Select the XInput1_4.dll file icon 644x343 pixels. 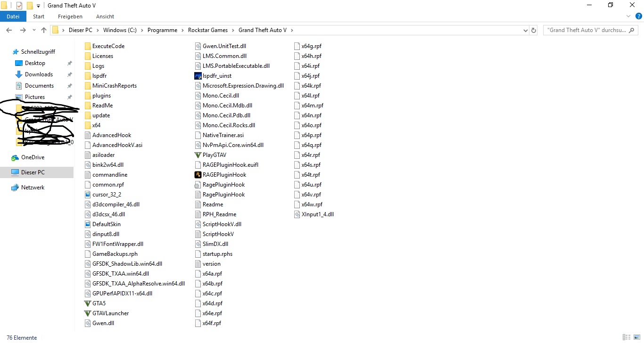click(x=297, y=214)
